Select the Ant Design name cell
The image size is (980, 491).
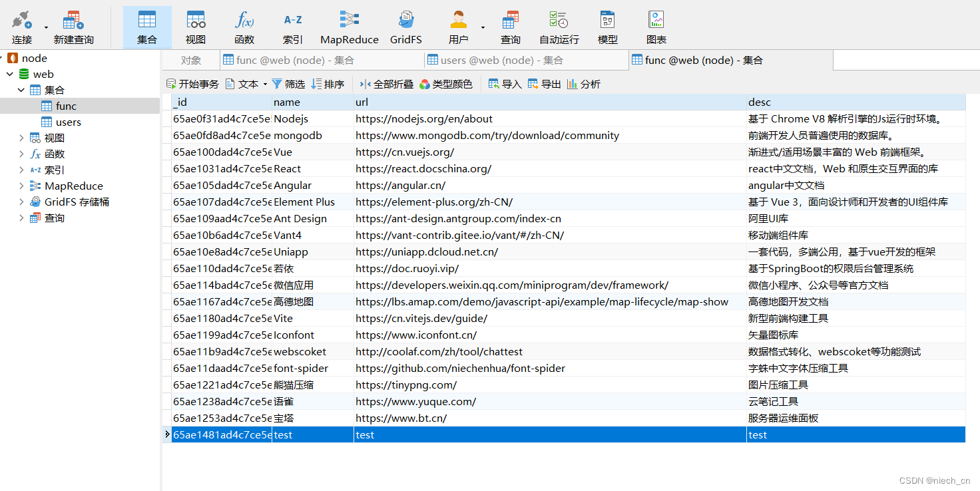pos(313,219)
